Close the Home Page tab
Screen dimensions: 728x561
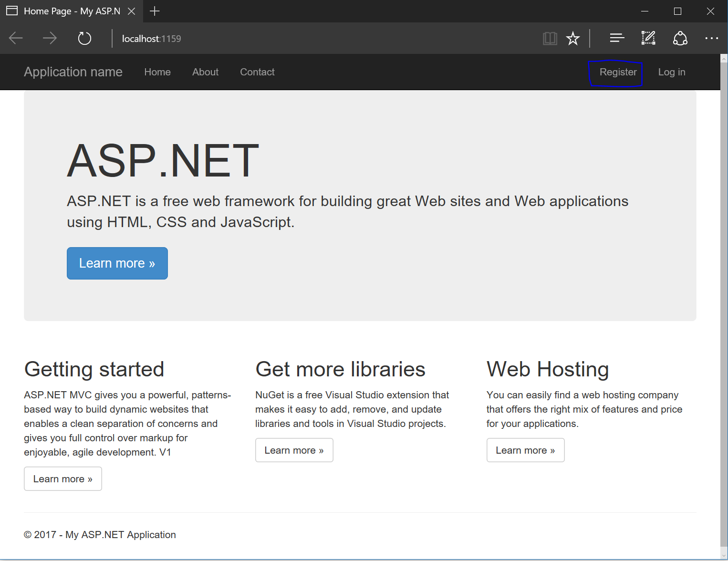coord(132,11)
